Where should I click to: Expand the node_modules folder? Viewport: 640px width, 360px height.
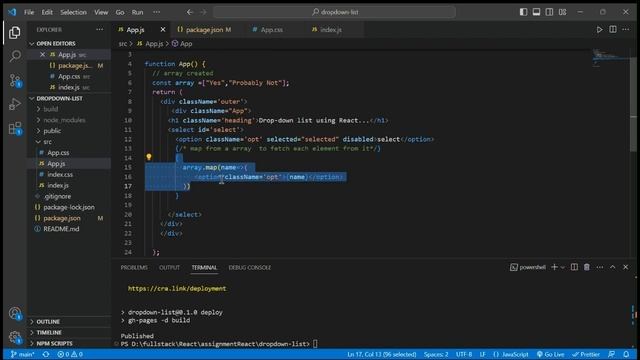point(64,120)
